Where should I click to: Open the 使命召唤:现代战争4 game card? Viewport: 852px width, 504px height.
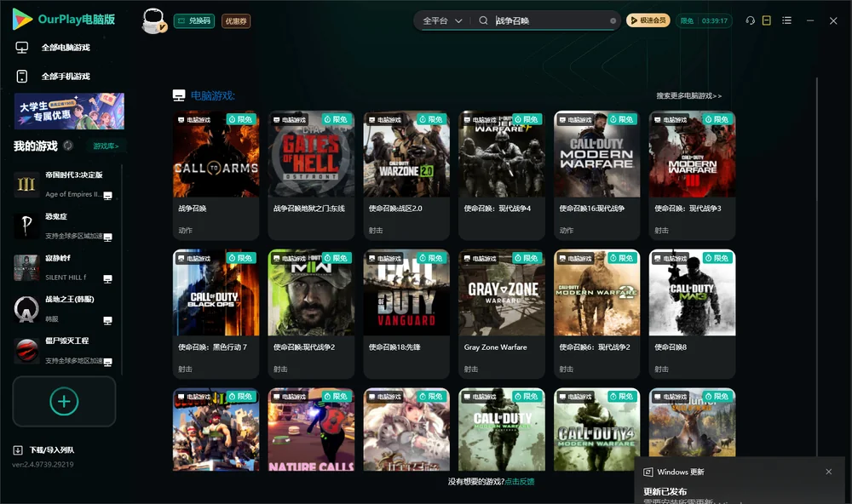pos(502,175)
